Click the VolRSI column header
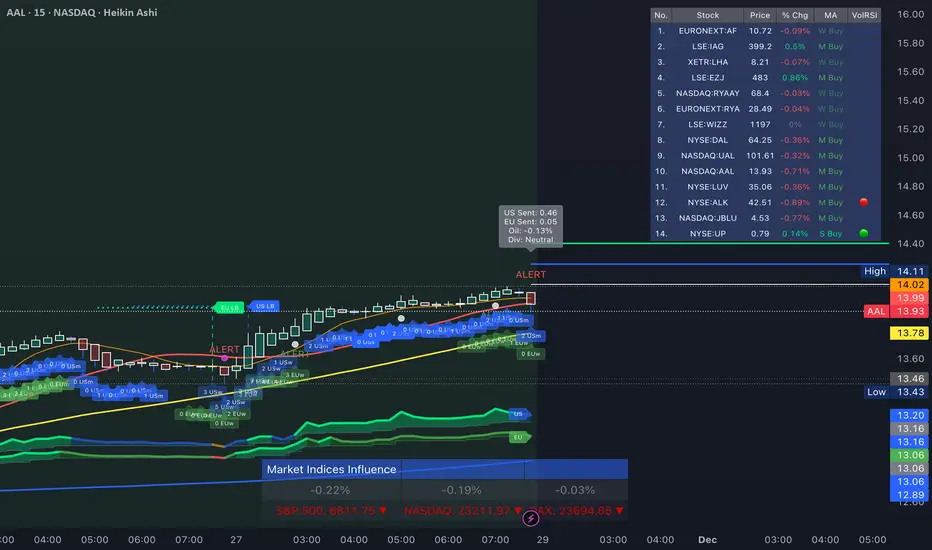 point(864,15)
